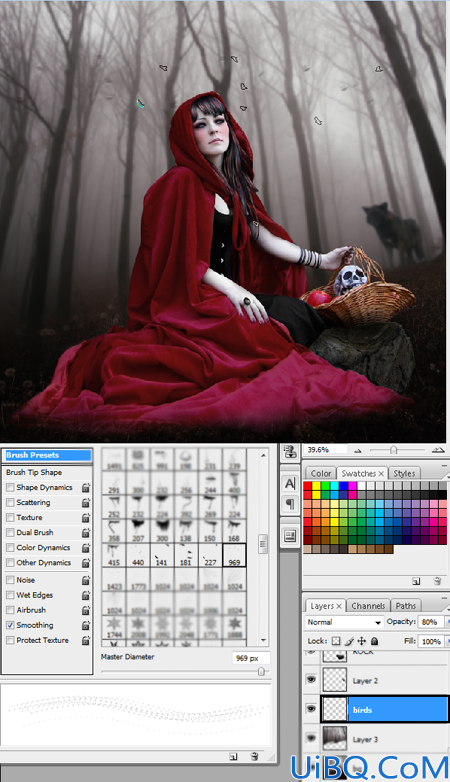
Task: Open Opacity slider arrow in Layers panel
Action: (x=447, y=622)
